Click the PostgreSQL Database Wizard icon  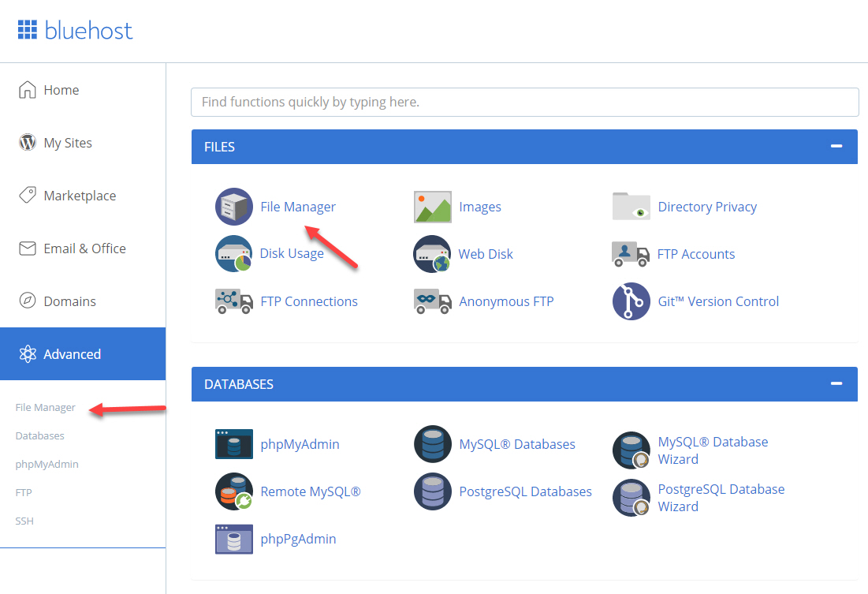point(631,498)
